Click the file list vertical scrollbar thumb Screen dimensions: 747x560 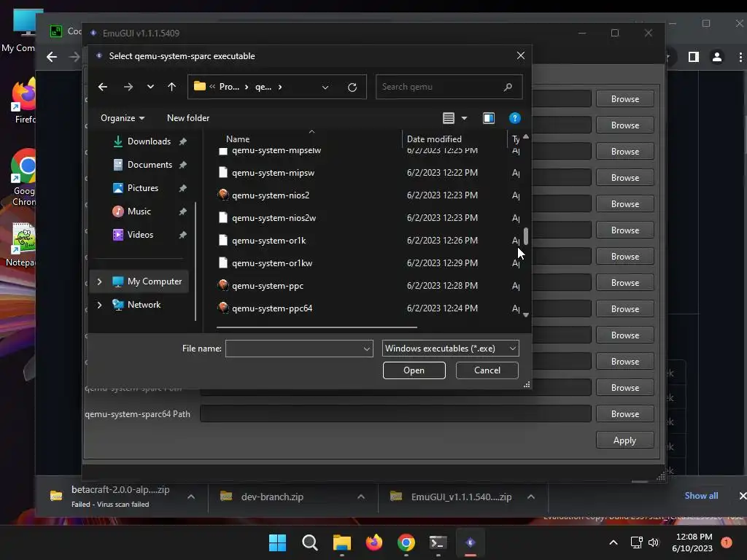[x=526, y=236]
